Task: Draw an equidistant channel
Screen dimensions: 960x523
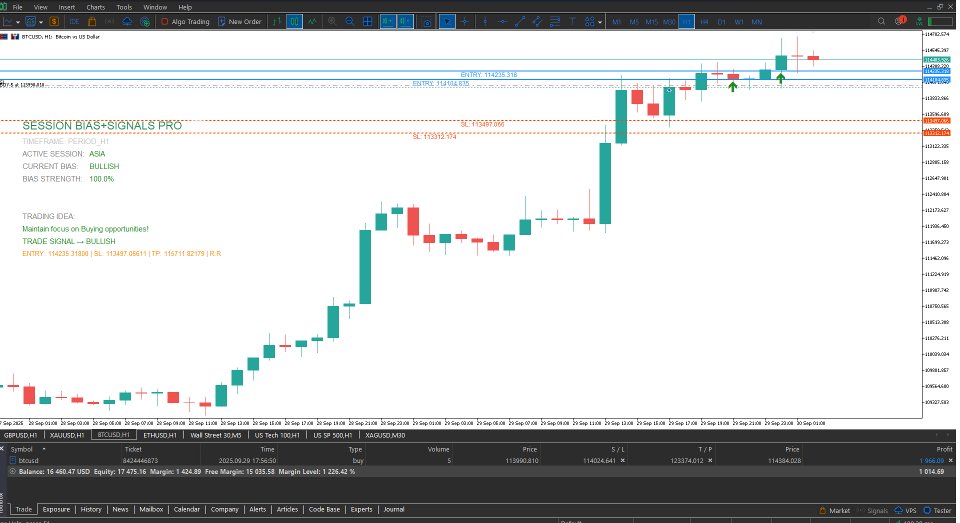Action: (537, 21)
